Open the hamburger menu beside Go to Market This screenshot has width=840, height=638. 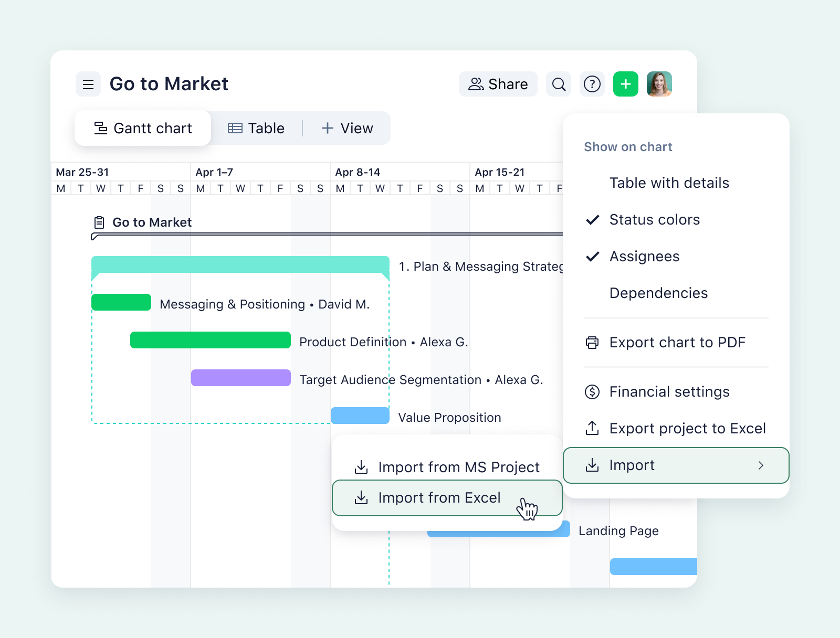point(88,84)
